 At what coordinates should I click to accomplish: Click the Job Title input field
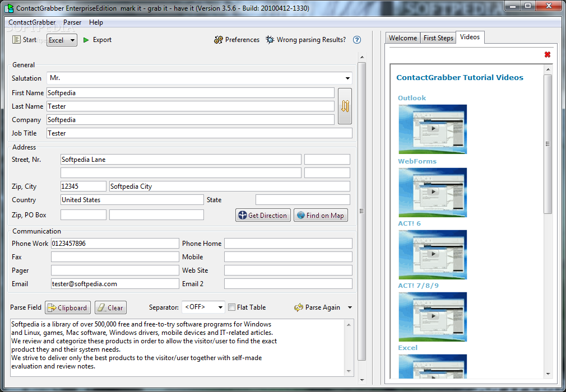click(200, 133)
